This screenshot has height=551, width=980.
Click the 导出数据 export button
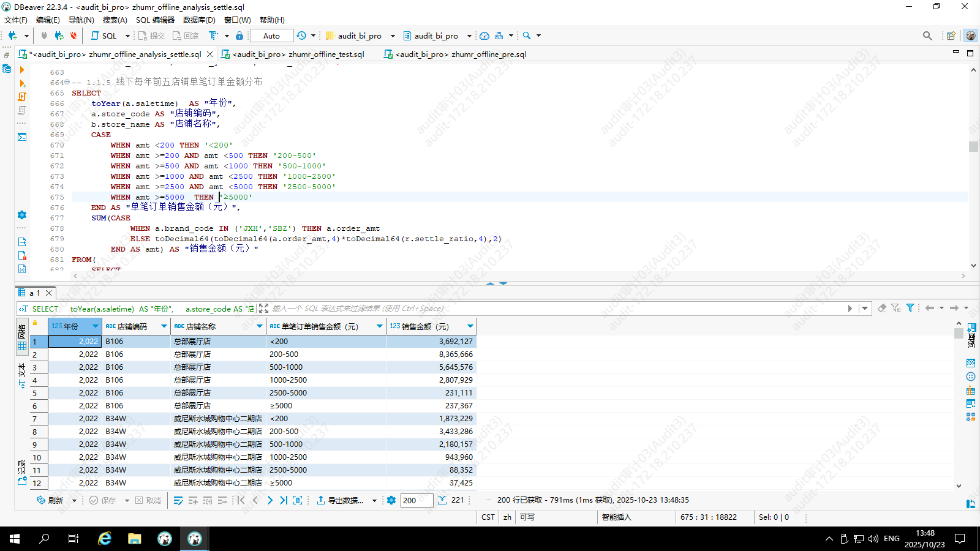tap(340, 500)
